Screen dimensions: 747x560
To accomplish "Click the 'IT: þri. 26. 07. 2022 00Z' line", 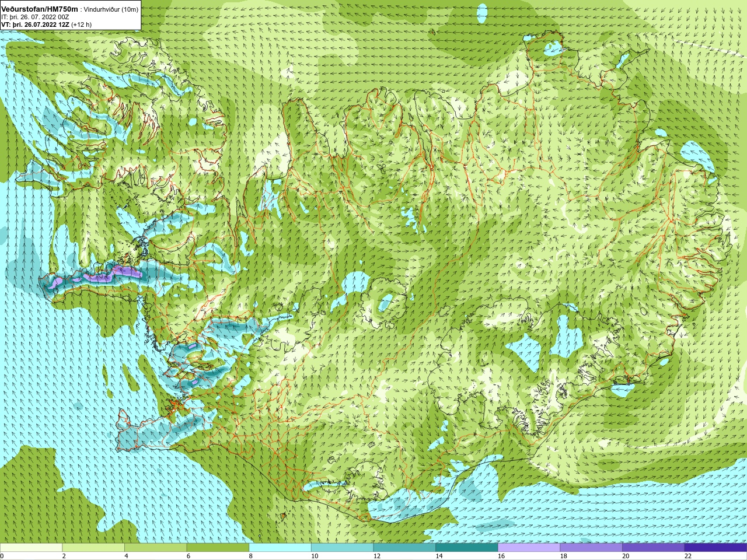I will (35, 17).
